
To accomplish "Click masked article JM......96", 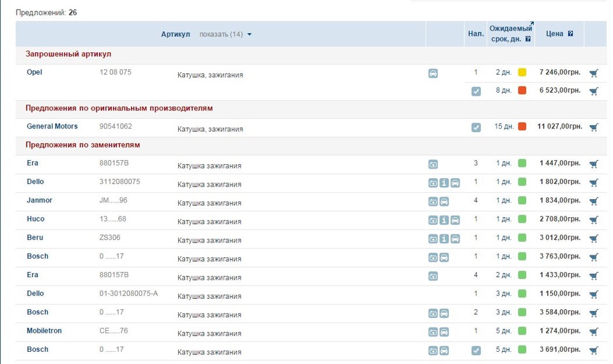I will click(114, 200).
